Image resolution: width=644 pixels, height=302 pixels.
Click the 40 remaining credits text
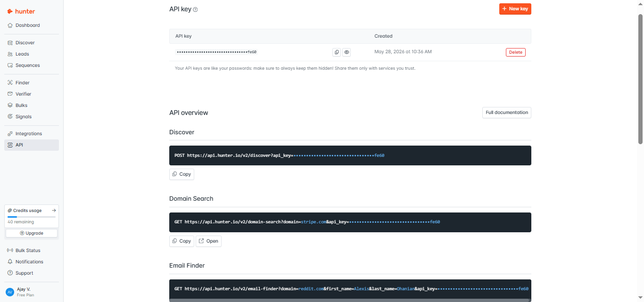coord(21,222)
